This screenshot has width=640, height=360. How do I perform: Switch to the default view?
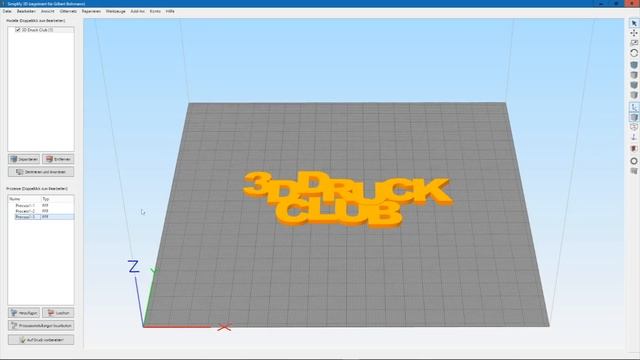[x=634, y=65]
